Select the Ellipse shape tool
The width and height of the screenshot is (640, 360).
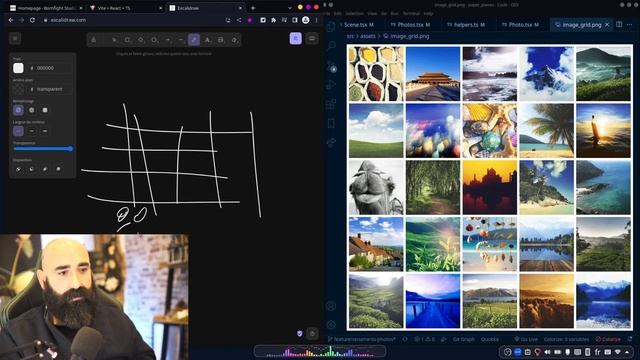click(x=154, y=40)
